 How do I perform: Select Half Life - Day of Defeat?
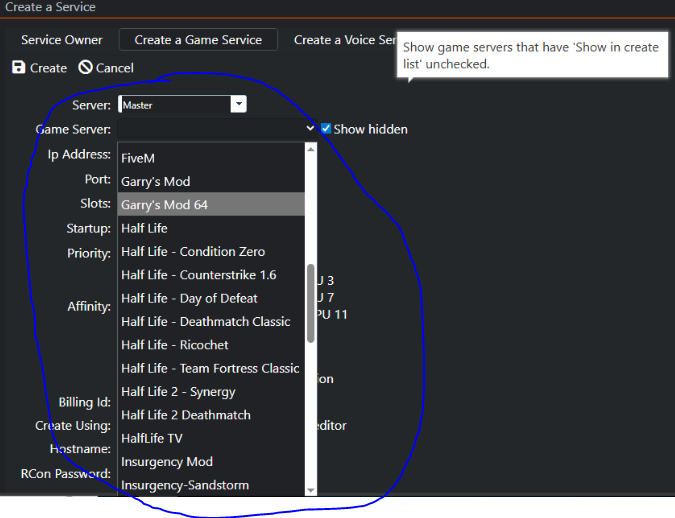(189, 298)
